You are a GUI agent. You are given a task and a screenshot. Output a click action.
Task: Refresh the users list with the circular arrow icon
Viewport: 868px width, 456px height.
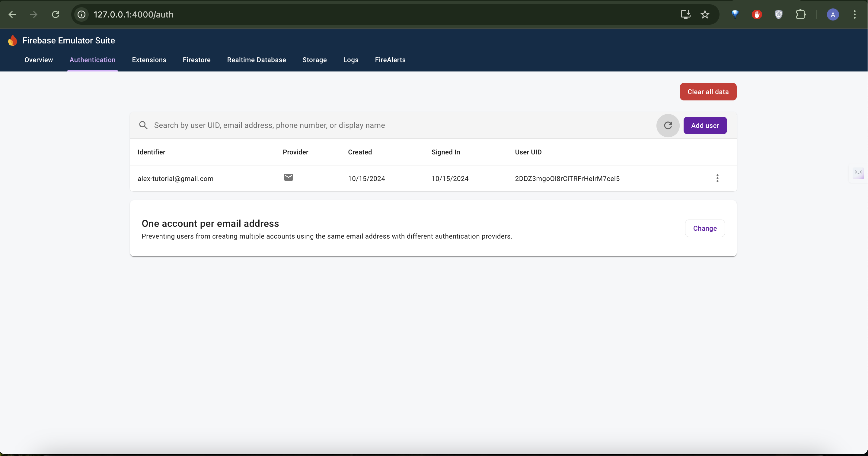pos(668,125)
